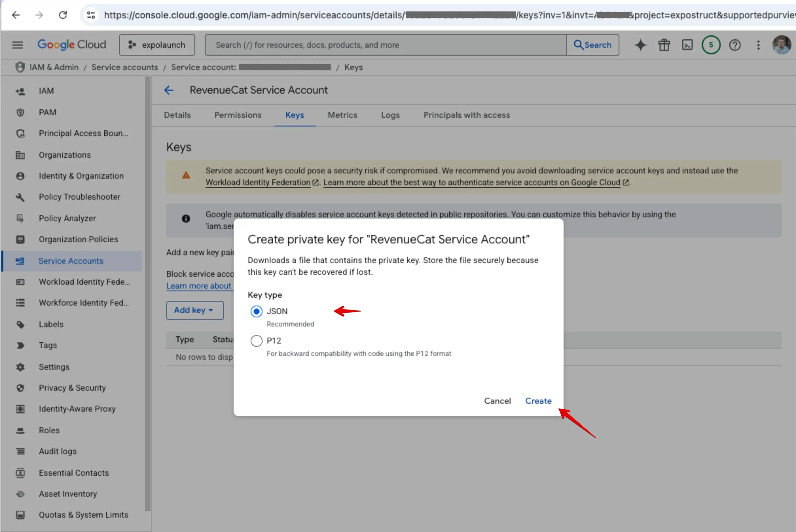Click the Settings gear icon
This screenshot has width=796, height=532.
pos(20,367)
